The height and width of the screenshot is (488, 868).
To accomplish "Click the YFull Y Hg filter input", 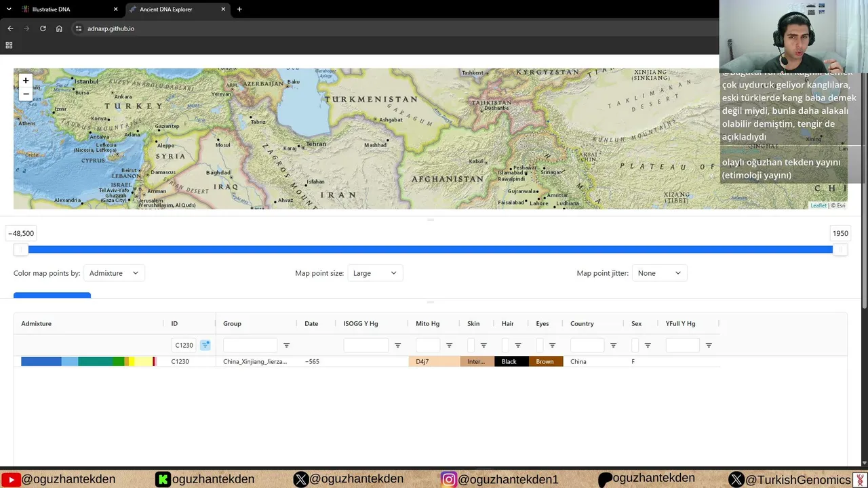I will [x=683, y=345].
